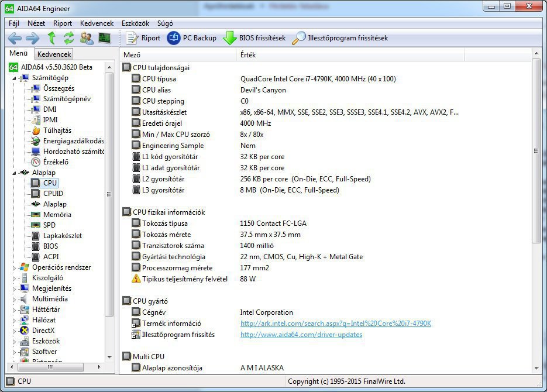Expand the Háttértár node
The image size is (547, 392).
pyautogui.click(x=14, y=310)
